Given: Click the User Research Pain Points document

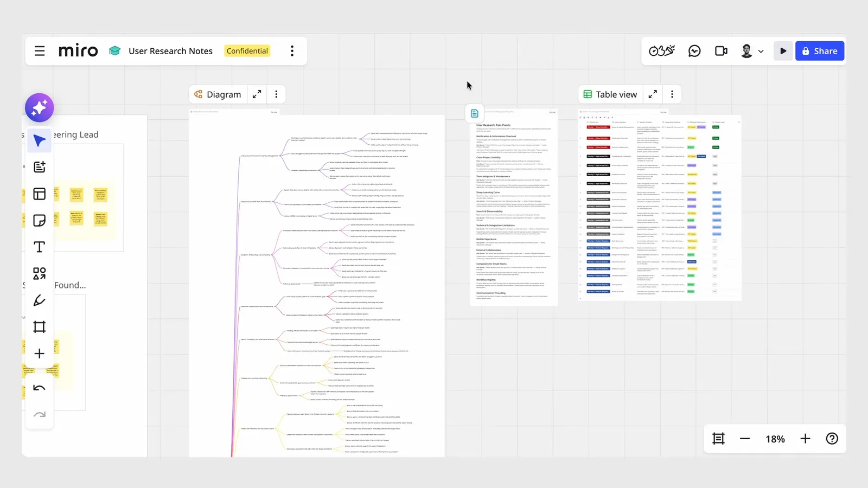Looking at the screenshot, I should (x=513, y=207).
